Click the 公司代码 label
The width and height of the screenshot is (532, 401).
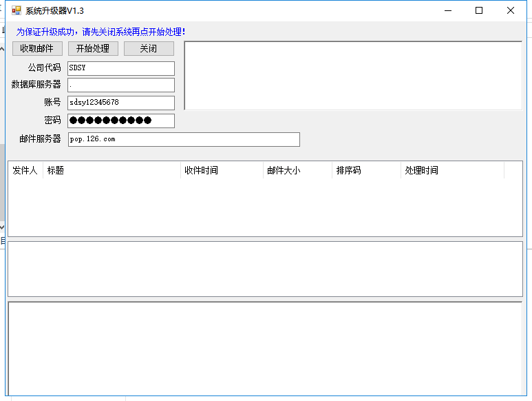pyautogui.click(x=45, y=68)
